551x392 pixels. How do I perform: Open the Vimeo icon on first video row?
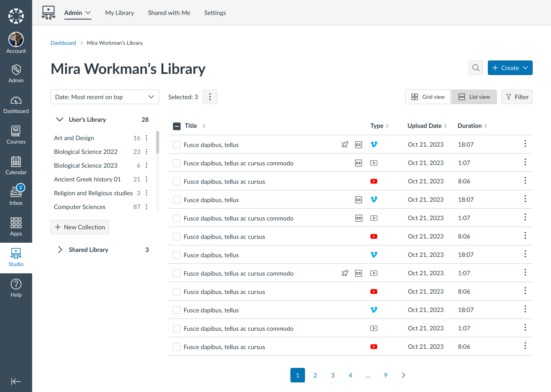click(374, 144)
